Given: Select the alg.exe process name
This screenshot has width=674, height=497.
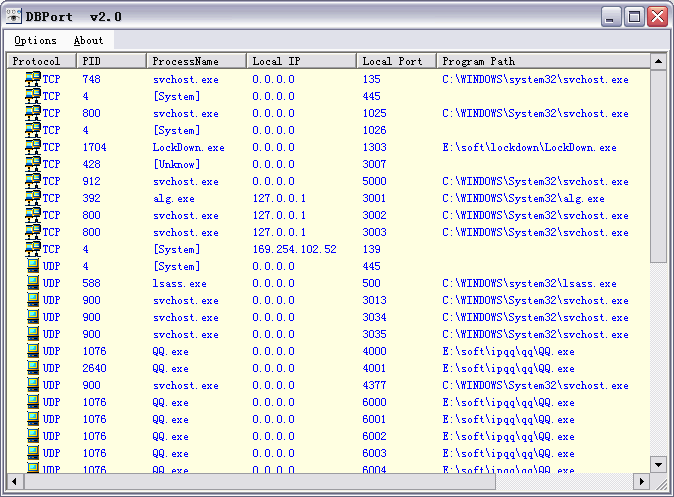Looking at the screenshot, I should 174,199.
